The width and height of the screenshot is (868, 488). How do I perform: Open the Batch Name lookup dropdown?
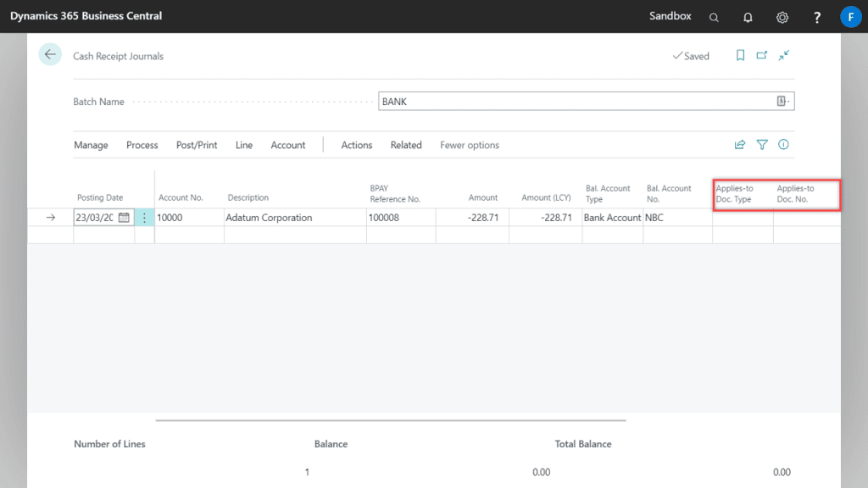(x=781, y=100)
